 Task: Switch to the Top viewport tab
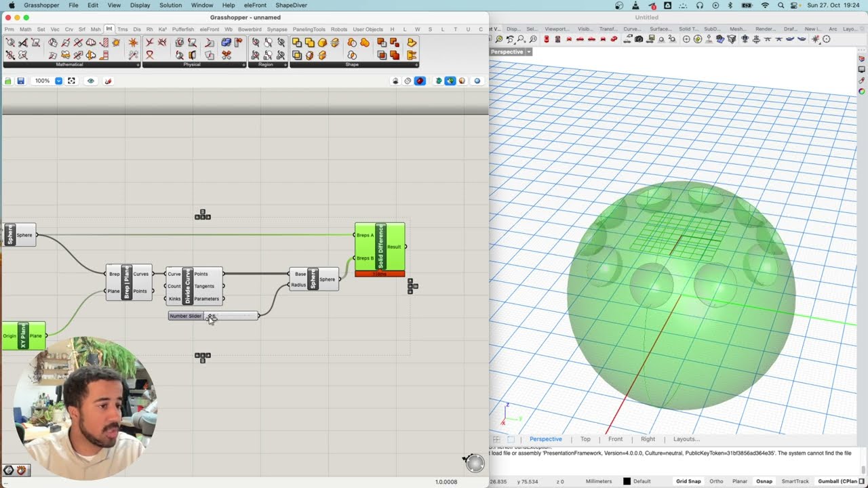click(585, 439)
